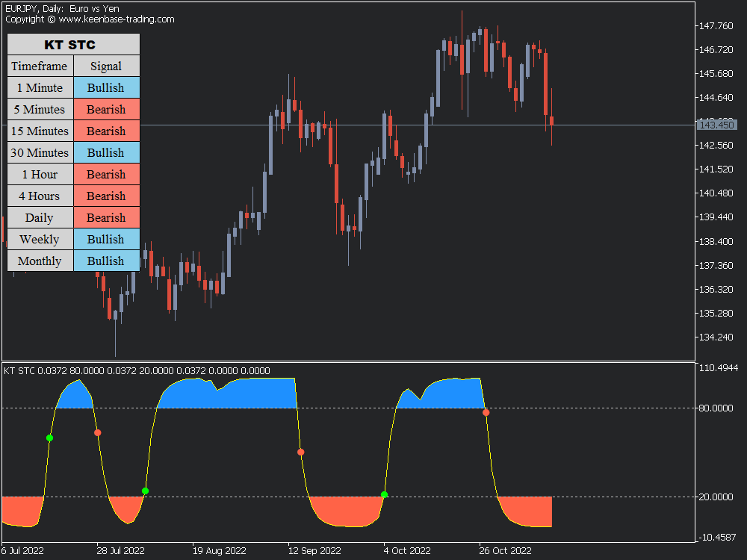747x560 pixels.
Task: Click the Bearish signal for 5 Minutes
Action: [x=107, y=109]
